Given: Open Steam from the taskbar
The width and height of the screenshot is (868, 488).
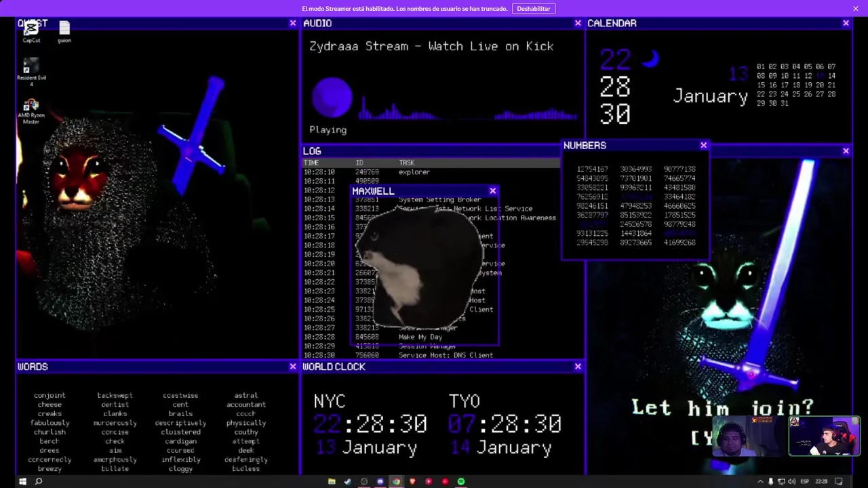Looking at the screenshot, I should pos(348,481).
